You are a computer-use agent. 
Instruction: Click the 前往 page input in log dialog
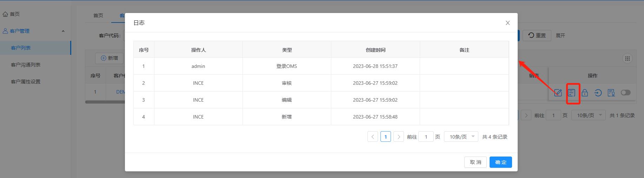pos(426,136)
